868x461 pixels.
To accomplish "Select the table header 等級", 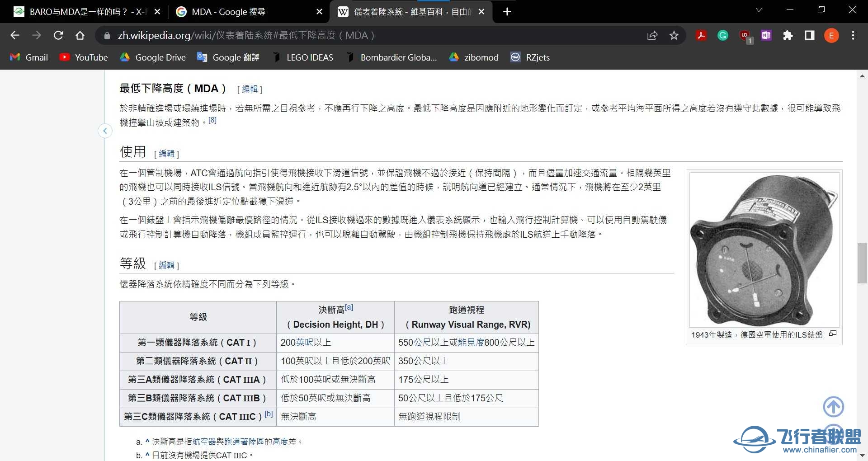I will [198, 317].
